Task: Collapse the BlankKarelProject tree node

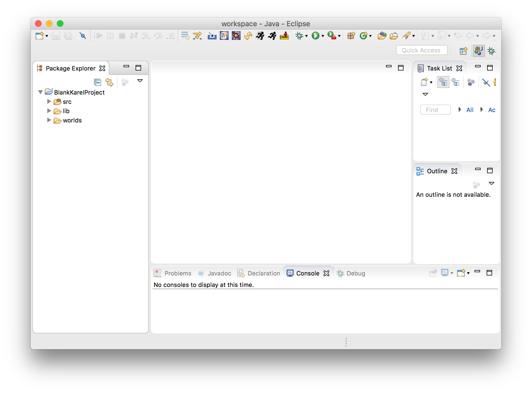Action: point(40,92)
